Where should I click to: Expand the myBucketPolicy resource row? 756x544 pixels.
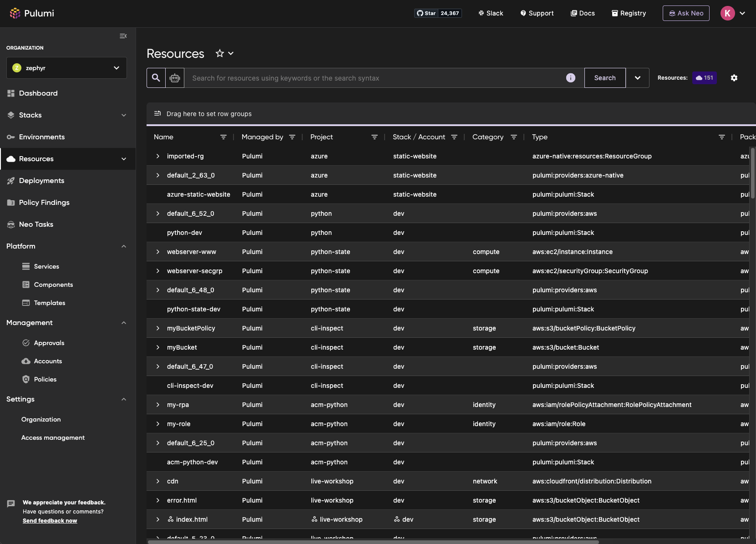tap(157, 328)
